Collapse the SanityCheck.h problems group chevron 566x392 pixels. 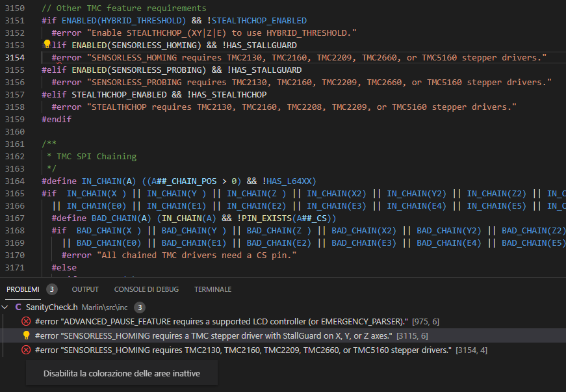tap(6, 307)
